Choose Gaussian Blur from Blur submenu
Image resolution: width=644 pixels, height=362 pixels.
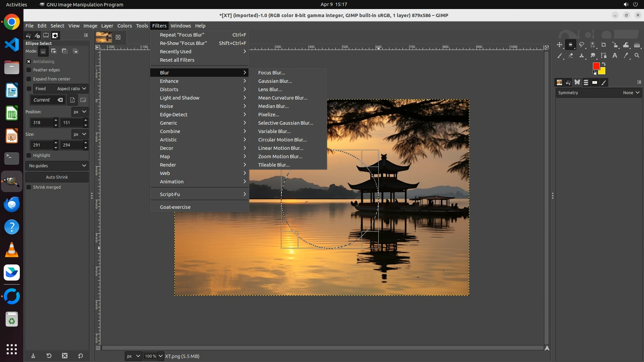click(275, 81)
